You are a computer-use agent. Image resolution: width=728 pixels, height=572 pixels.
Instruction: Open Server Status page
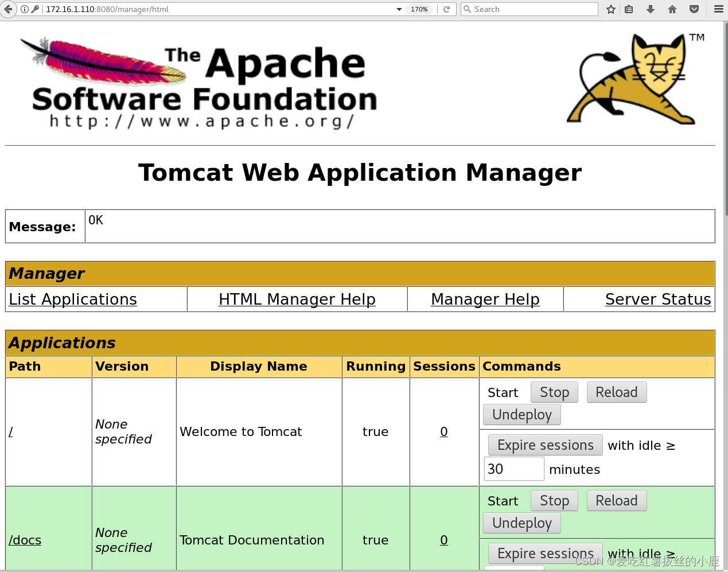tap(658, 299)
